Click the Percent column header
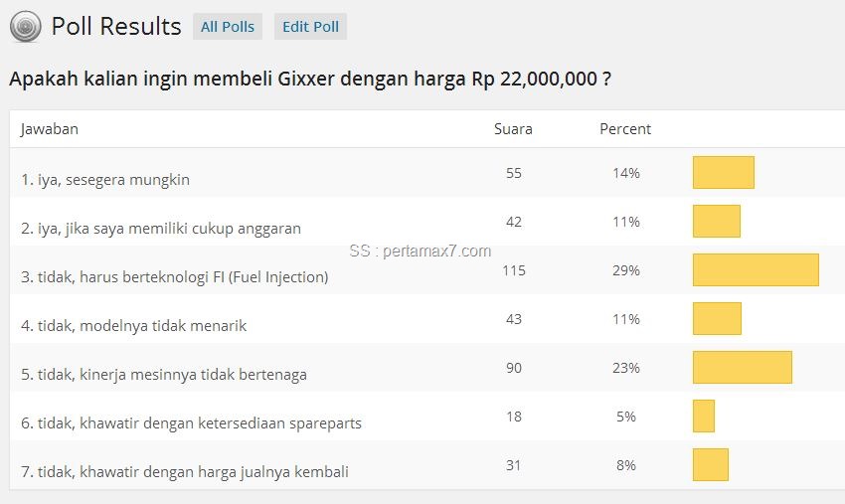Screen dimensions: 845x504 [625, 129]
